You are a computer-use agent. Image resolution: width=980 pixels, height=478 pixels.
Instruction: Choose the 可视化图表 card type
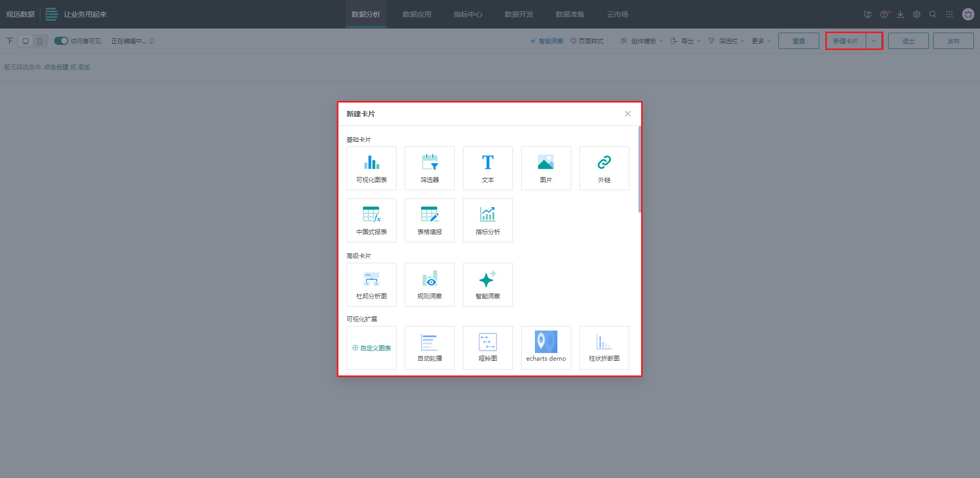point(371,168)
